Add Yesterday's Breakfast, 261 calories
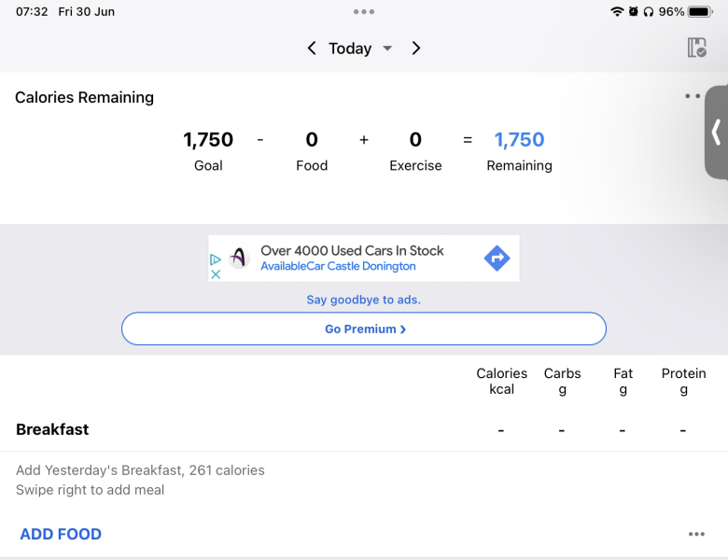 [140, 470]
